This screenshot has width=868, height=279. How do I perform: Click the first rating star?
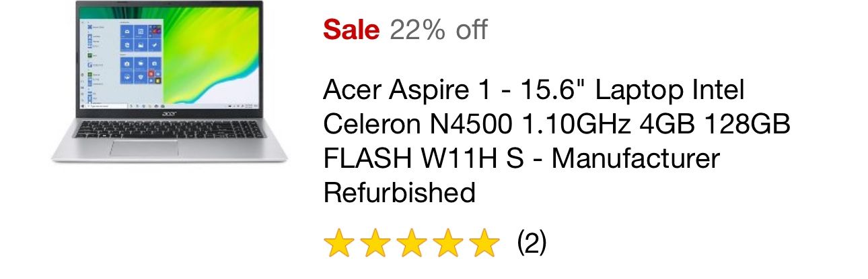(x=338, y=243)
